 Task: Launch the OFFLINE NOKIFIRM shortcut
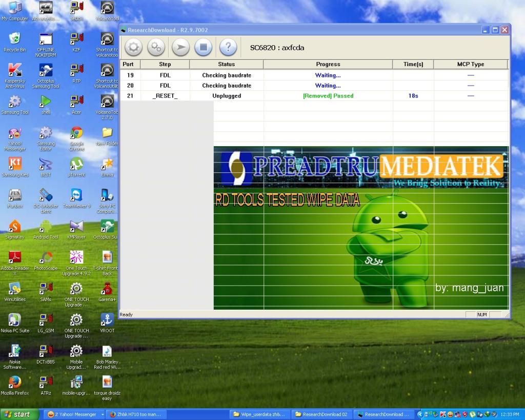point(46,45)
